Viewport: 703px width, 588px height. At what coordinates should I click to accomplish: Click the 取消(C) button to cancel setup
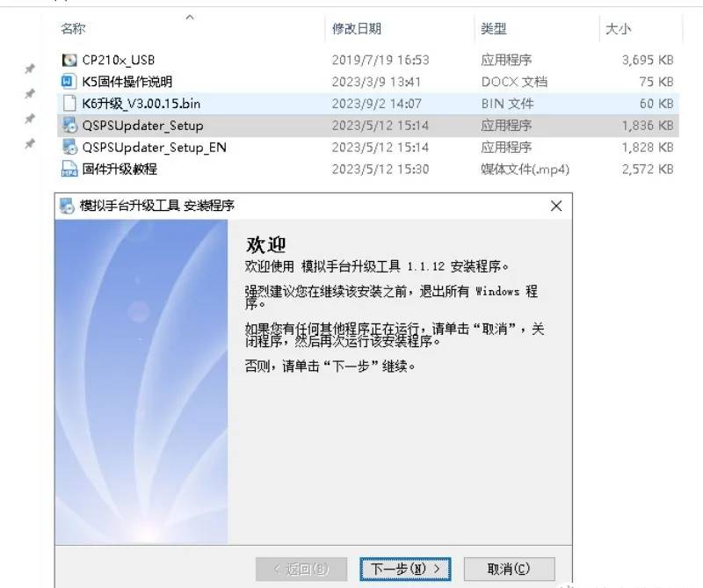tap(510, 570)
